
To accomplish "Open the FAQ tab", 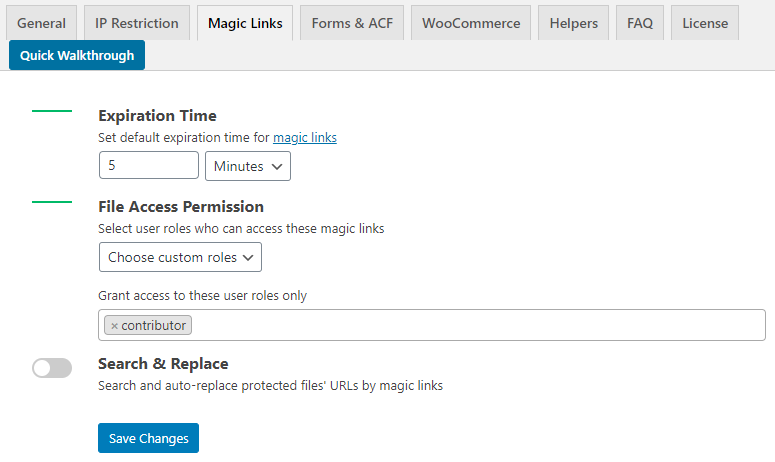I will click(640, 23).
